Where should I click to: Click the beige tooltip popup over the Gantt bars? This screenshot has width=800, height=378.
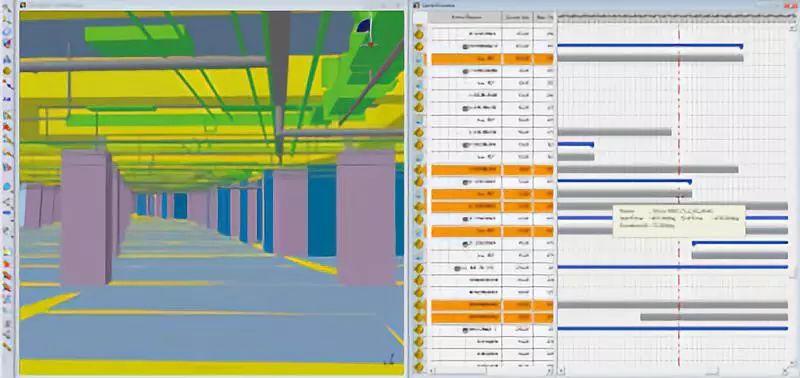click(x=679, y=221)
